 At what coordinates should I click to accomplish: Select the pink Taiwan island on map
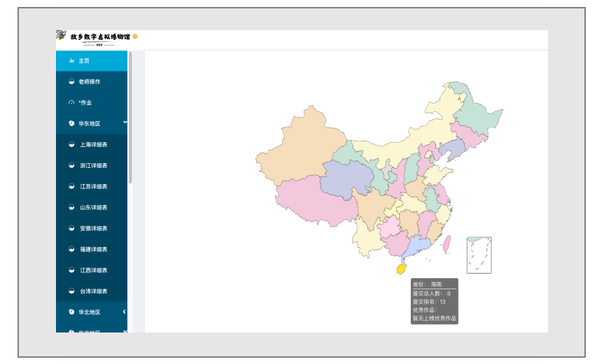(447, 244)
